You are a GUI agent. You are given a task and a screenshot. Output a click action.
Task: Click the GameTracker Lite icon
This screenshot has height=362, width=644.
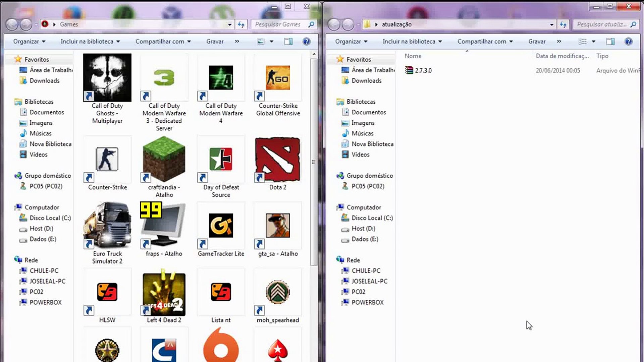(x=221, y=225)
